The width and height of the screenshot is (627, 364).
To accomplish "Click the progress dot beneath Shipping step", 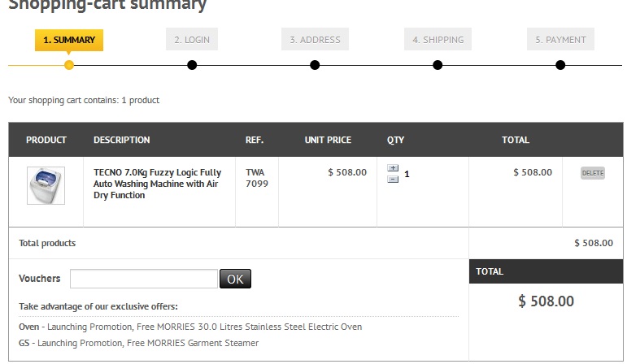I will click(438, 65).
